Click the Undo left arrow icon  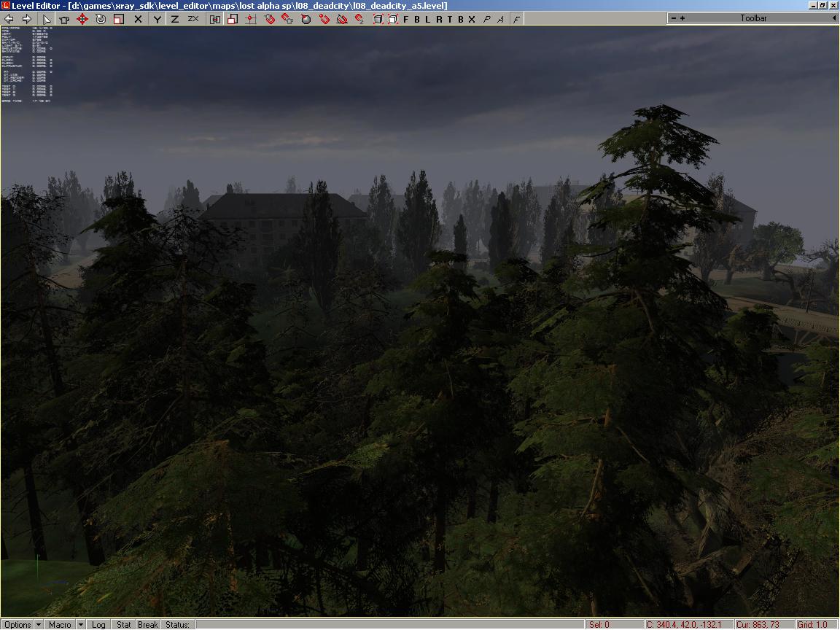(x=9, y=19)
